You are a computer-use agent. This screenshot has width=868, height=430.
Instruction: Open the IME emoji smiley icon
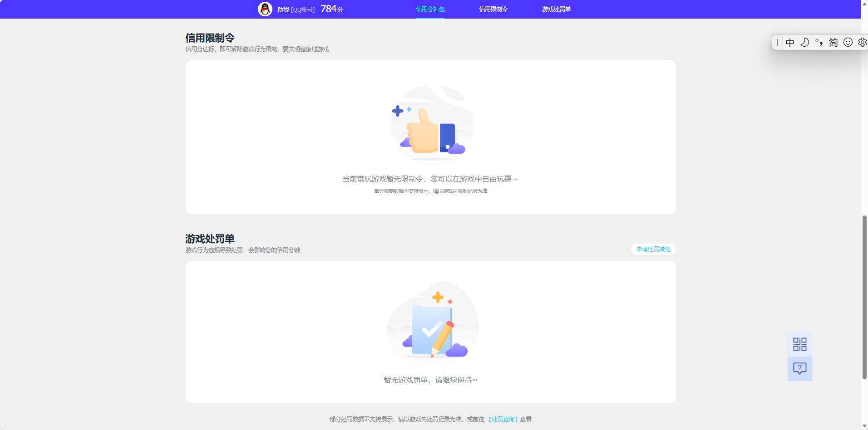(848, 42)
